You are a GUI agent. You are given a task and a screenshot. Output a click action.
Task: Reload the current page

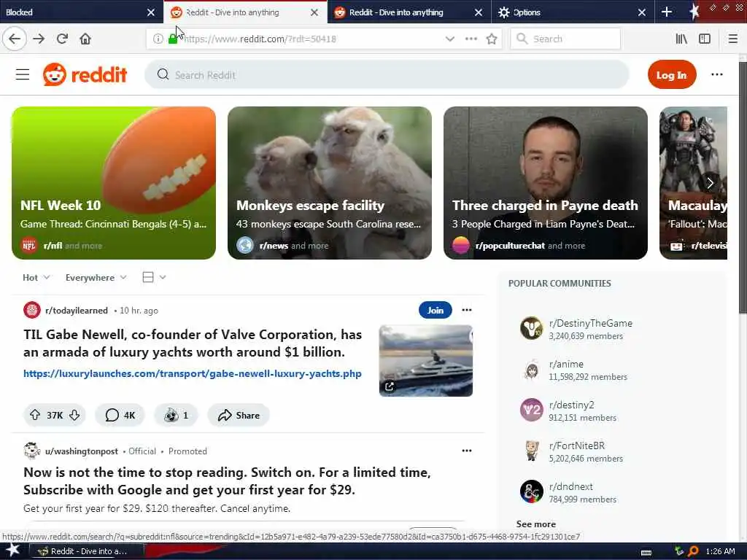tap(62, 39)
